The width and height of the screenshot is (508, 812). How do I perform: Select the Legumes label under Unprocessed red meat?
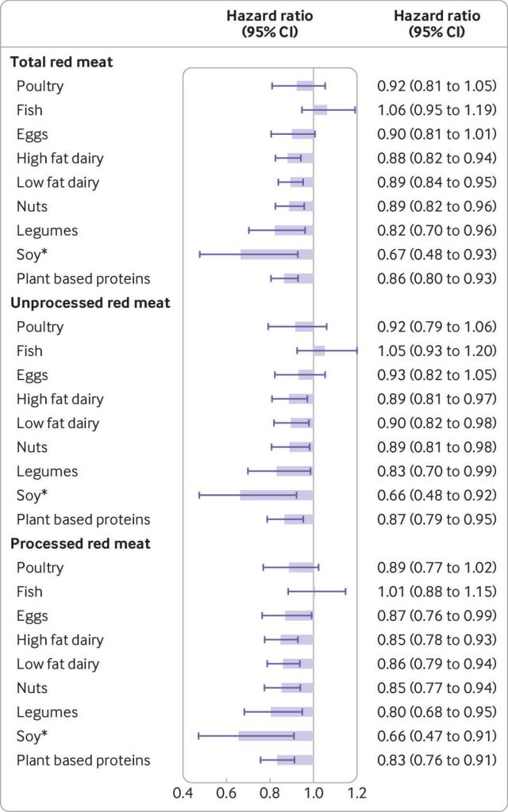tap(48, 471)
